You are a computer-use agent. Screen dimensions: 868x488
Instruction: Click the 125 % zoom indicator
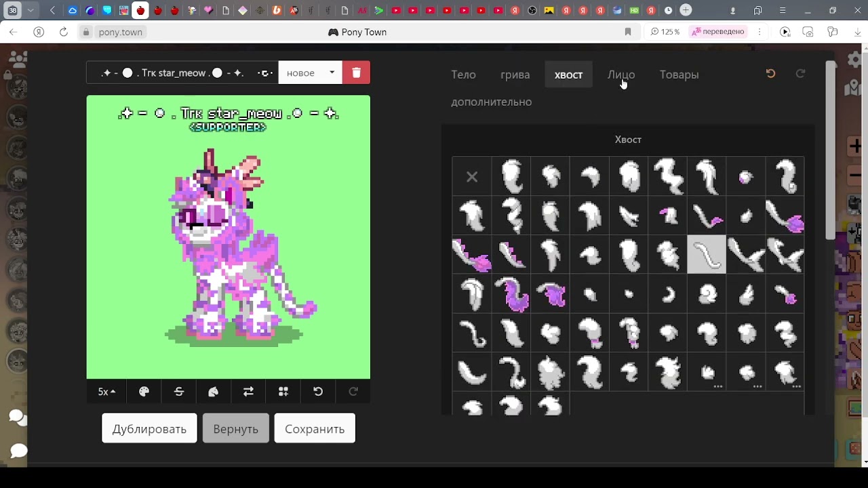coord(665,32)
